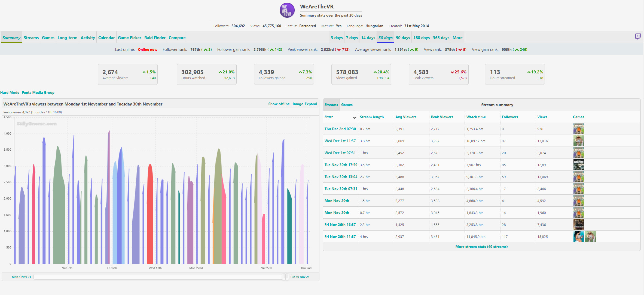Click game thumbnail for Fri Nov 26th 16:57 stream
The image size is (644, 295).
[578, 225]
